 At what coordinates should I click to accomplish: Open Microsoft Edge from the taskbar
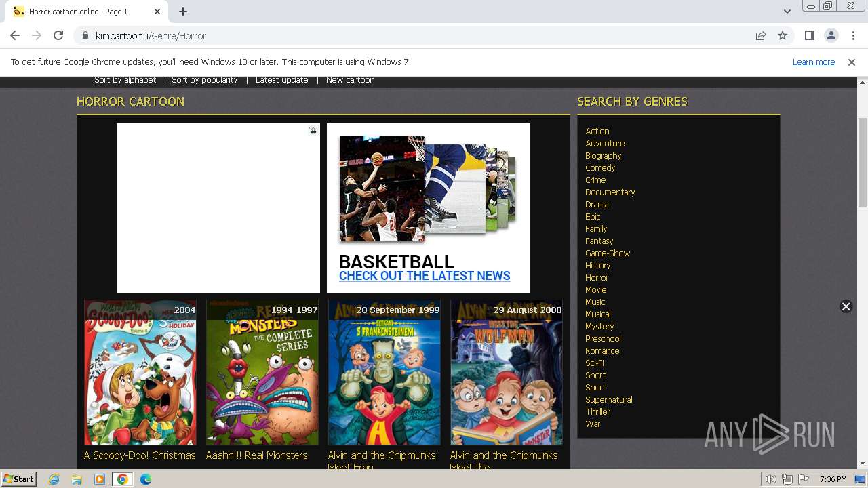pyautogui.click(x=145, y=479)
